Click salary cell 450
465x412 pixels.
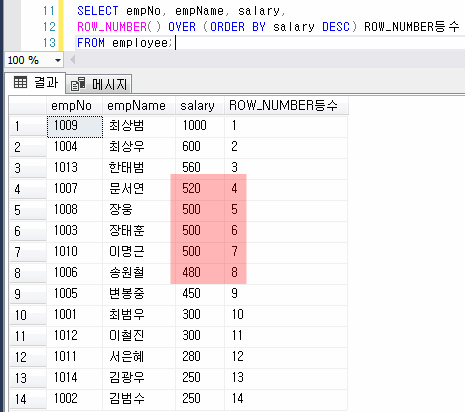tap(200, 294)
